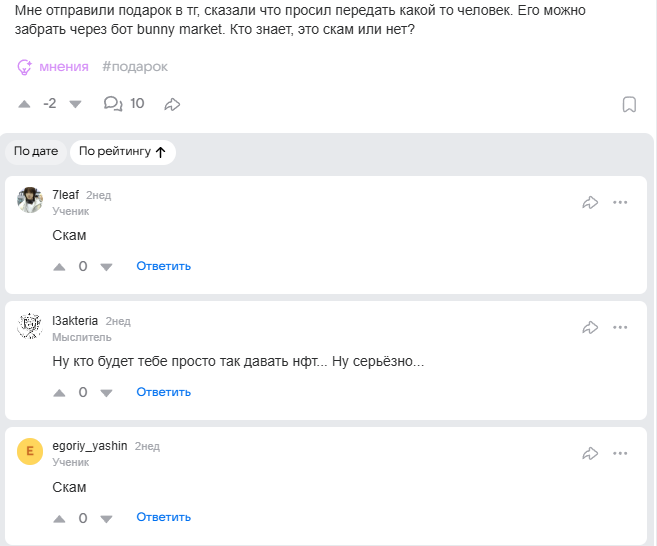This screenshot has width=657, height=546.
Task: Open more options for egoriy_yashin's answer
Action: pos(620,453)
